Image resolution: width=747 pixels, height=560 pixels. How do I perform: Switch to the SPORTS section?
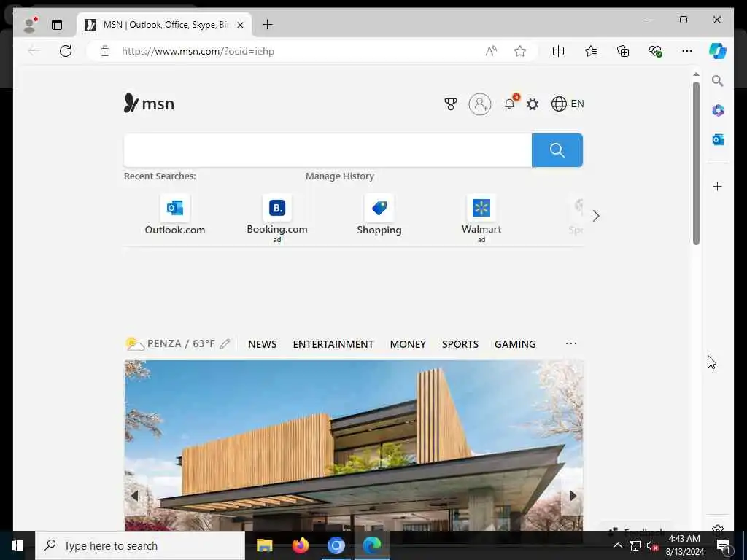[460, 344]
